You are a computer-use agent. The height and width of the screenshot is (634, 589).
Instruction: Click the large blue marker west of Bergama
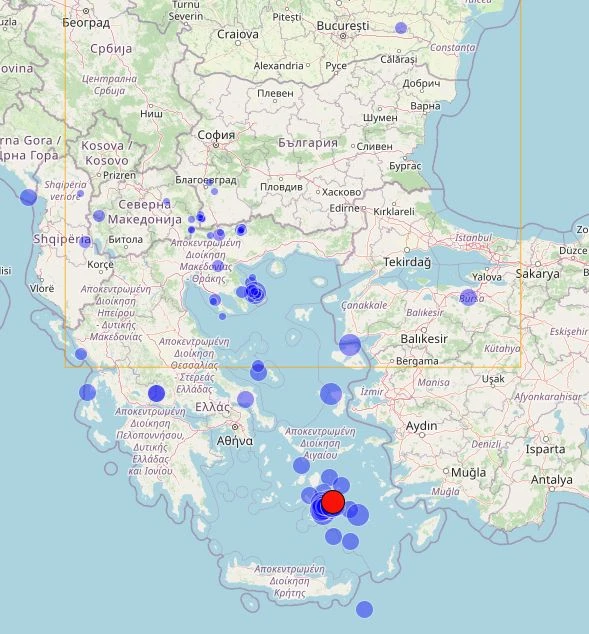click(350, 345)
